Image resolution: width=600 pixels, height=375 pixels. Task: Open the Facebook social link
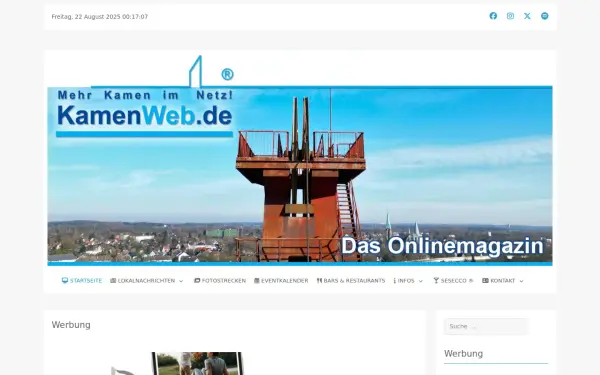pos(493,16)
